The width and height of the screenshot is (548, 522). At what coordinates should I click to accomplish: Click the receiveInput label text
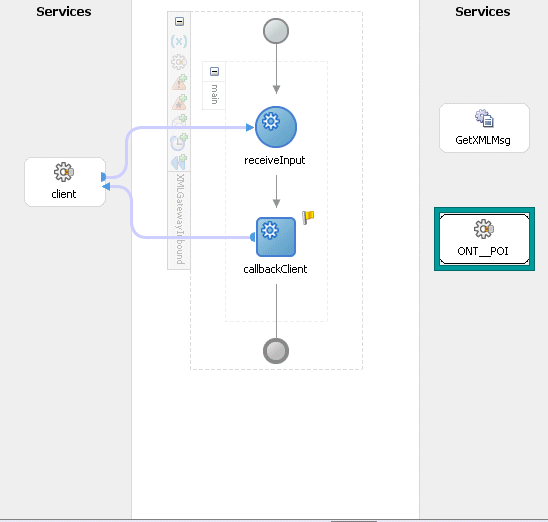[274, 160]
